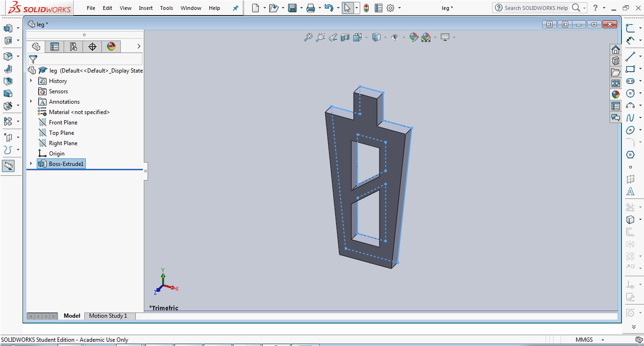Open the DimXpertManager tab
Screen dimensions: 644x346
[x=92, y=46]
